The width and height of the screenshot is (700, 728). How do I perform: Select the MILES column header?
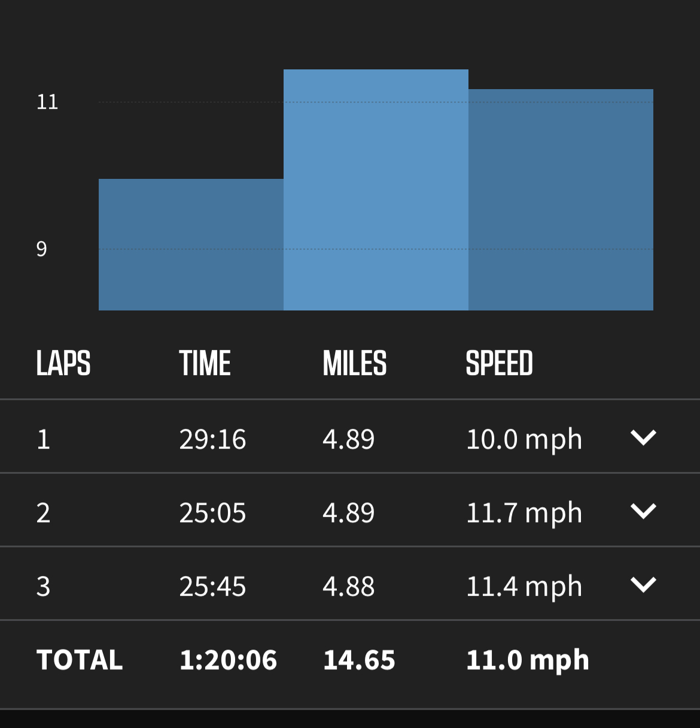pos(355,364)
